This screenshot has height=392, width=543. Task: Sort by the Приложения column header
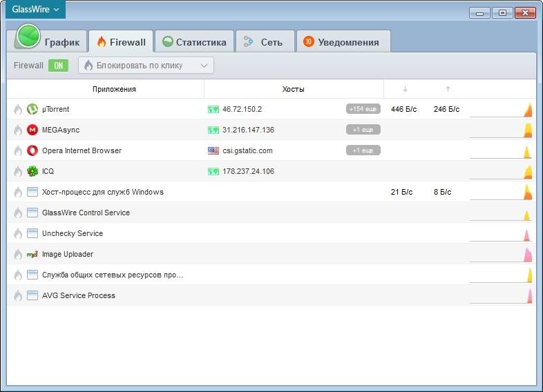click(114, 89)
